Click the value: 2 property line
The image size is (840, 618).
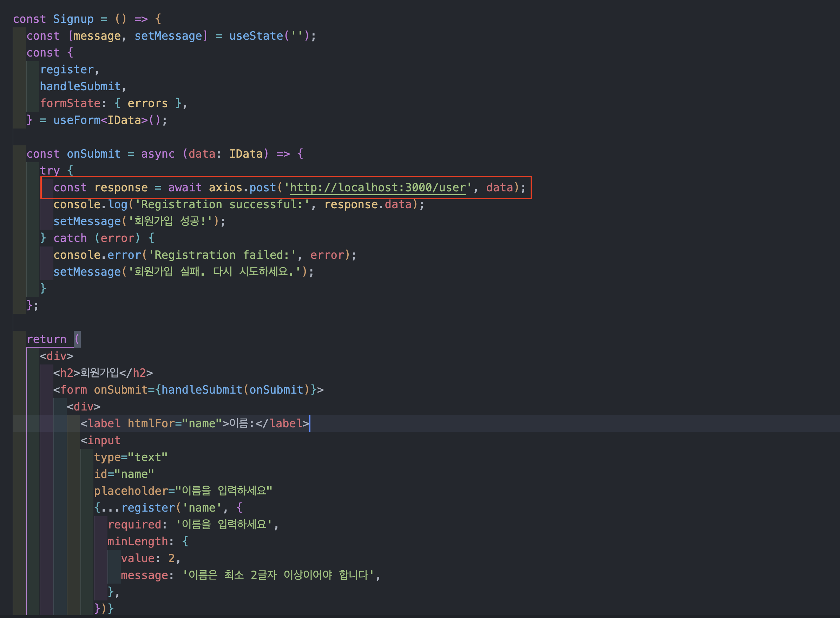tap(150, 558)
